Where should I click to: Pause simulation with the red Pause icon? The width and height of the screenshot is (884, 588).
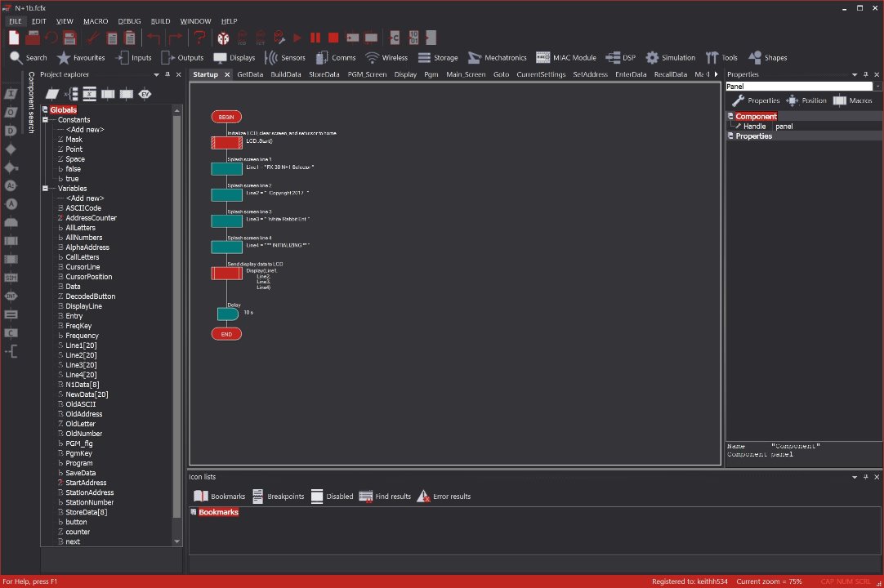pyautogui.click(x=315, y=38)
